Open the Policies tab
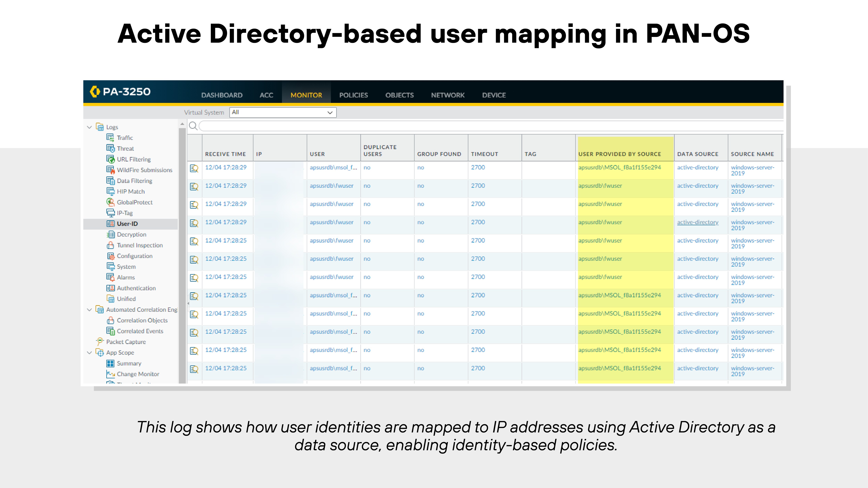The image size is (868, 488). coord(353,95)
